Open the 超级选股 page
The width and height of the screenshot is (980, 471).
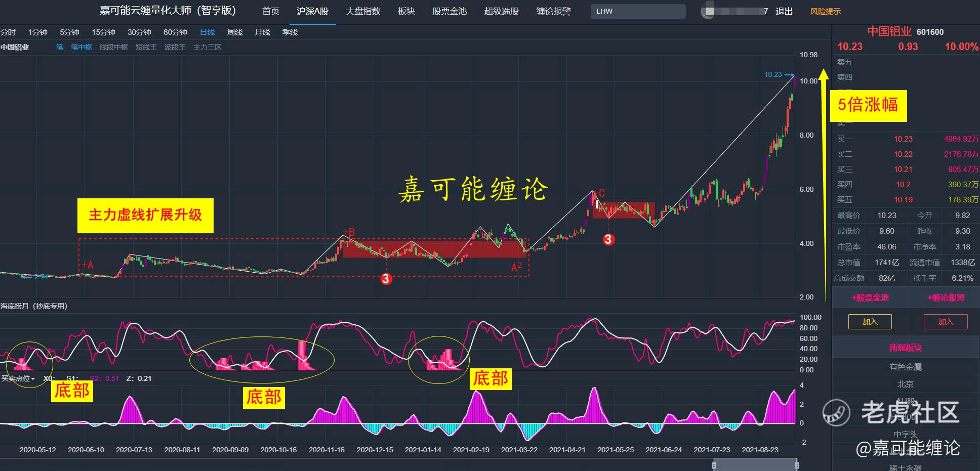502,11
